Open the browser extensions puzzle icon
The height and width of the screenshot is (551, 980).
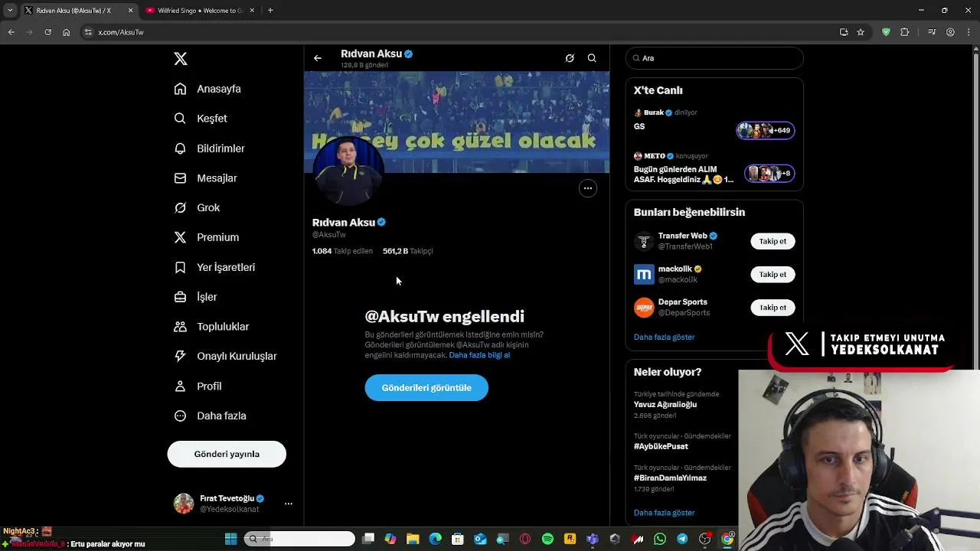click(x=904, y=32)
